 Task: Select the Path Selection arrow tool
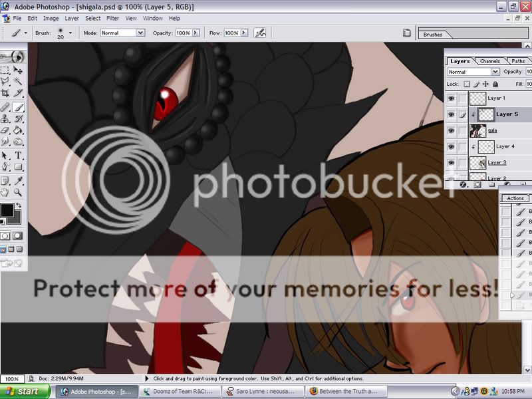tap(5, 156)
